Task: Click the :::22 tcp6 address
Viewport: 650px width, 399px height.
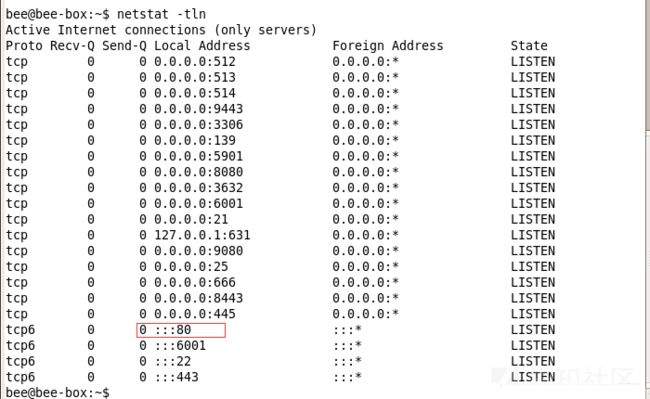Action: click(x=173, y=361)
